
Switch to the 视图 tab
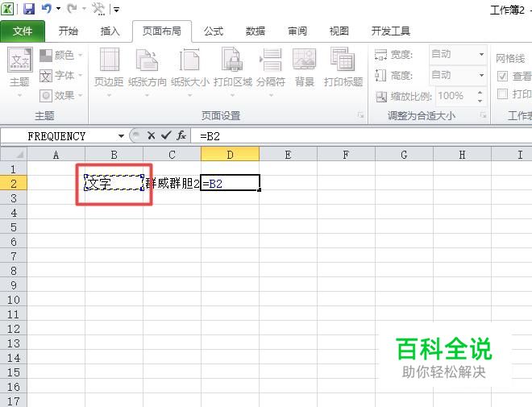coord(339,31)
